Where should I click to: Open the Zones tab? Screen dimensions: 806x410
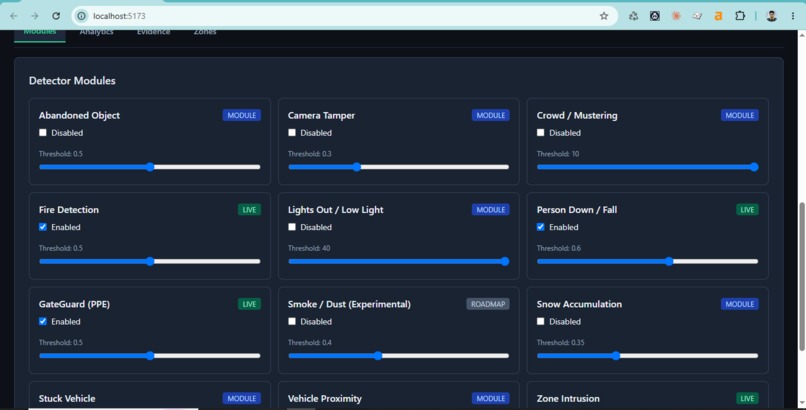[x=205, y=32]
